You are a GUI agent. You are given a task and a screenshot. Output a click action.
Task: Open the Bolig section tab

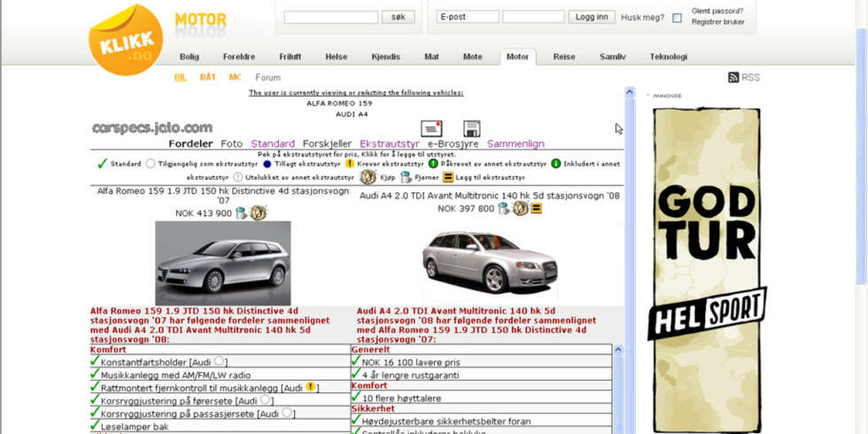pyautogui.click(x=190, y=57)
